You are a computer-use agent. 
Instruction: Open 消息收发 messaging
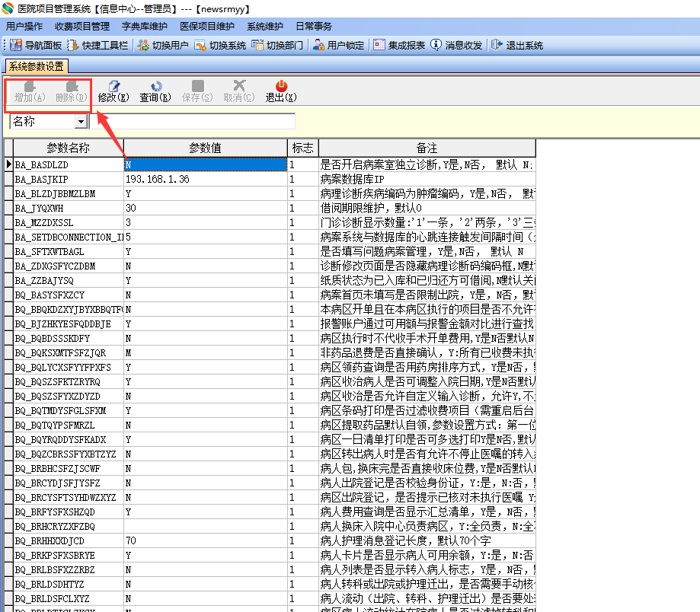pyautogui.click(x=456, y=45)
